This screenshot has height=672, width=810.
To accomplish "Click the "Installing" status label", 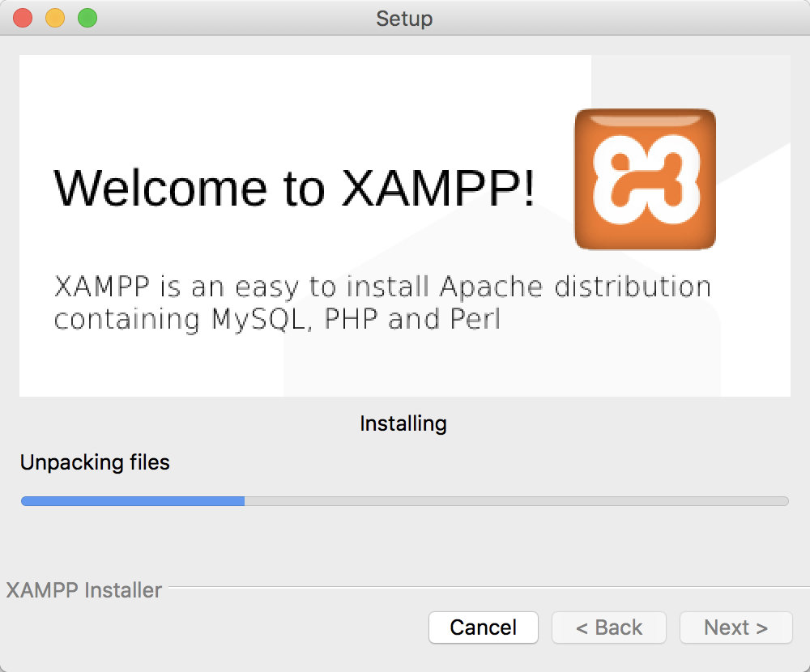I will (x=403, y=423).
